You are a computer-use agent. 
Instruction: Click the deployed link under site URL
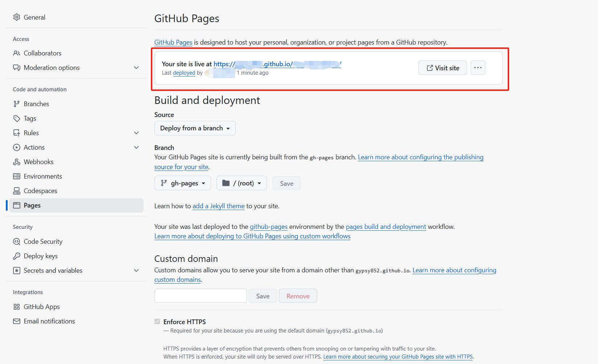click(x=184, y=73)
